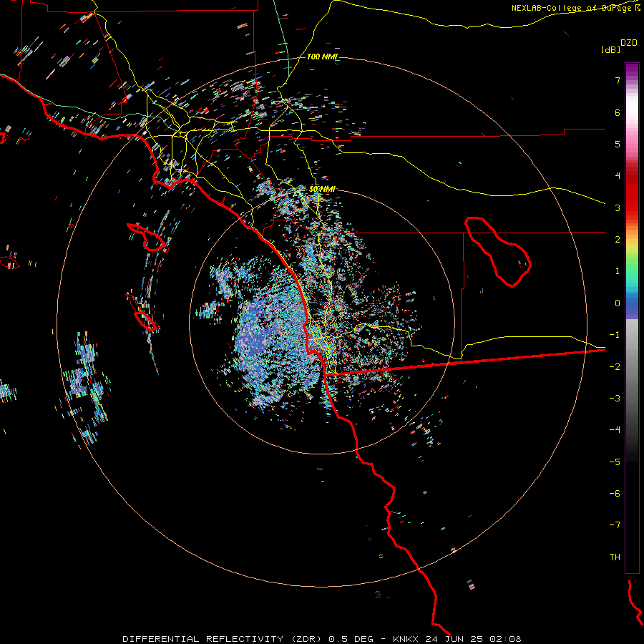Screen dimensions: 644x644
Task: Click the 50 NMI range ring label
Action: pyautogui.click(x=322, y=189)
